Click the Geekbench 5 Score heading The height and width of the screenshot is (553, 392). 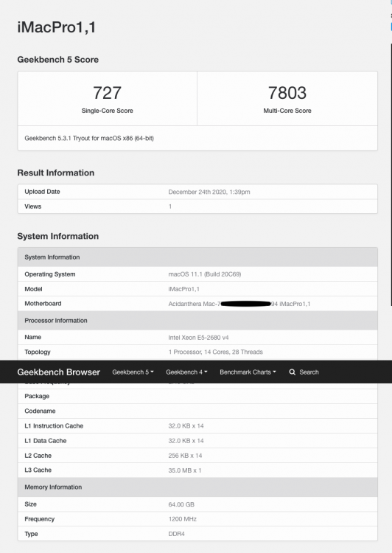tap(57, 60)
